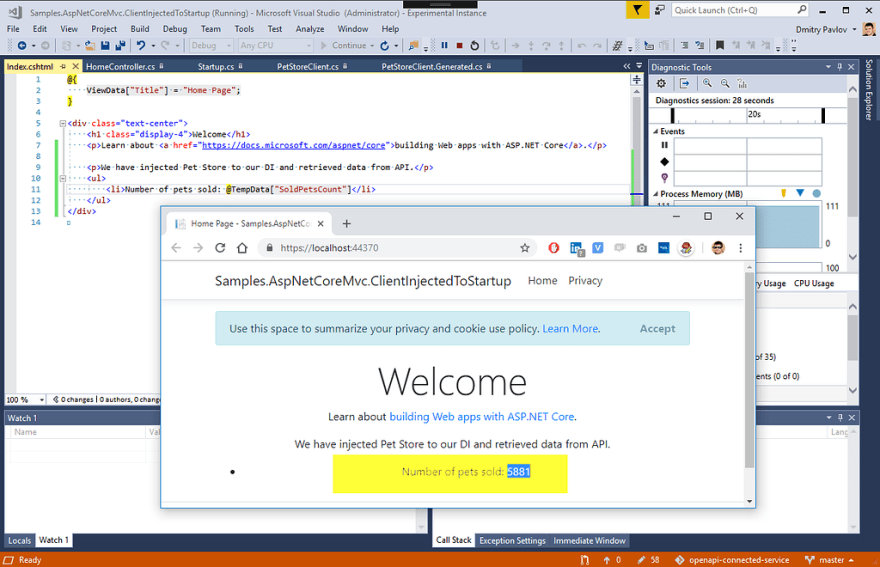Click the Continue debug button

(x=343, y=45)
